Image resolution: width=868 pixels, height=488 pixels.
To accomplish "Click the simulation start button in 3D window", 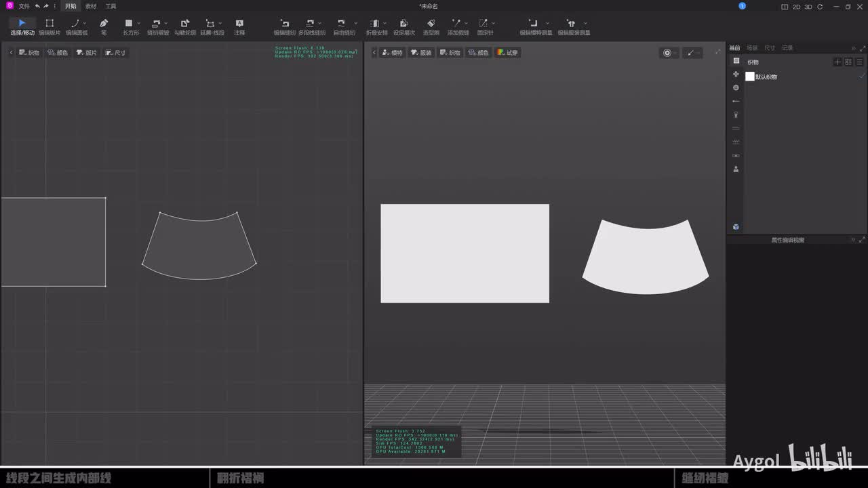I will (667, 52).
